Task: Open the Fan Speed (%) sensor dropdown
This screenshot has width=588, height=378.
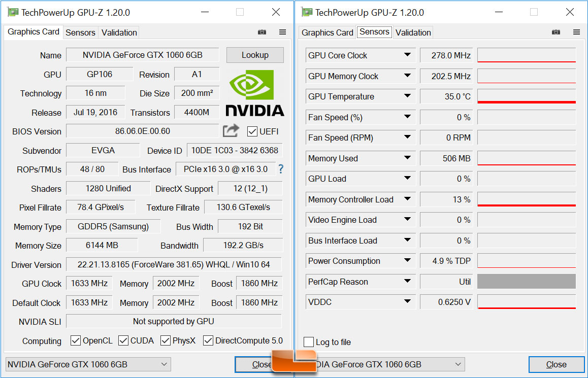Action: [407, 117]
